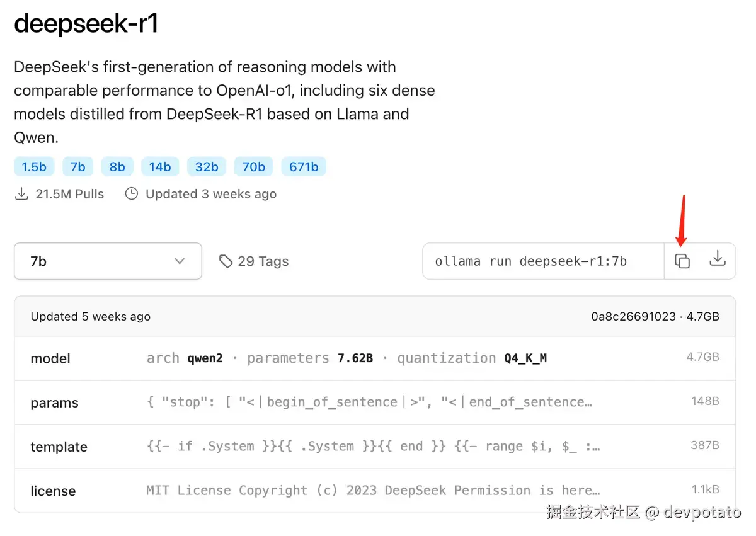The width and height of the screenshot is (756, 536).
Task: Click the tag icon beside 29 Tags
Action: pos(226,261)
